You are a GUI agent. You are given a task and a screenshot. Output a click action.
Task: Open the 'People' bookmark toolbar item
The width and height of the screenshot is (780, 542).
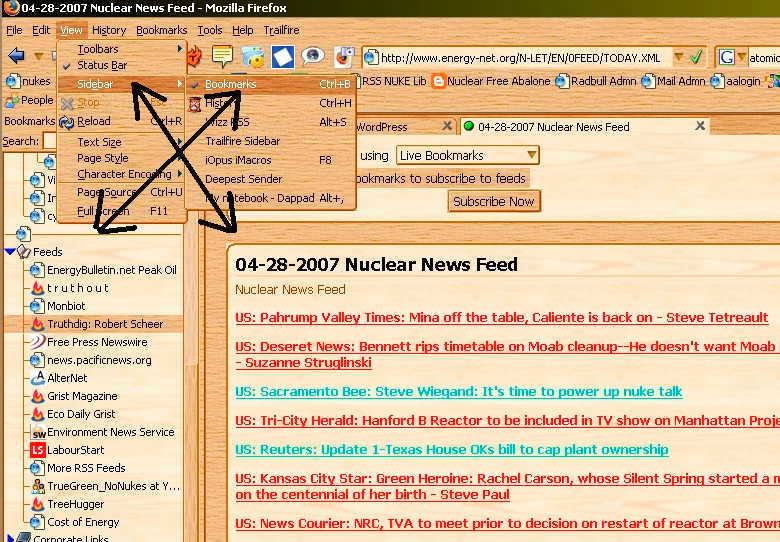click(x=29, y=100)
